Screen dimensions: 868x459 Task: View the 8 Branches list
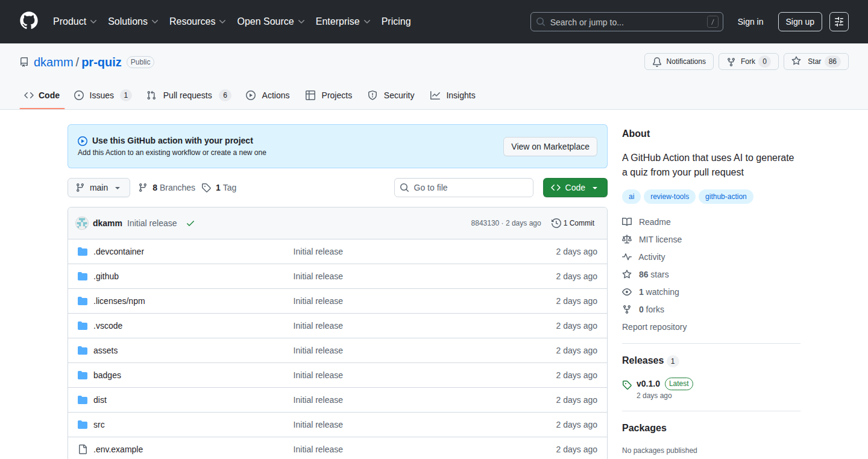coord(167,188)
